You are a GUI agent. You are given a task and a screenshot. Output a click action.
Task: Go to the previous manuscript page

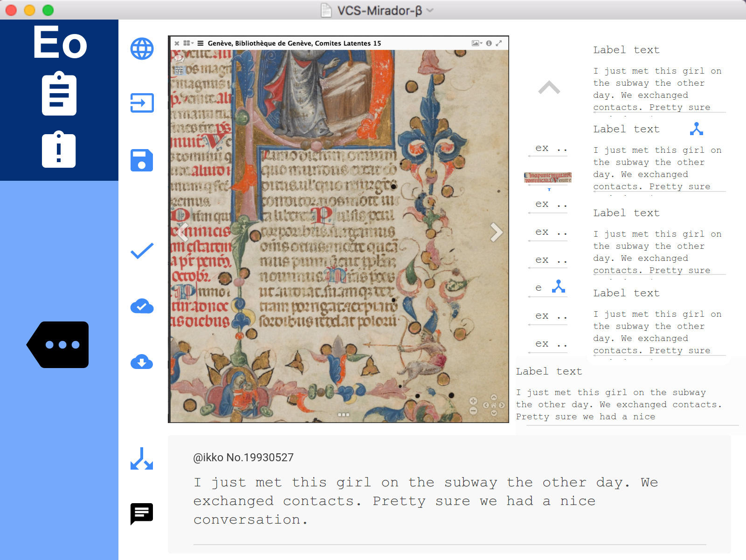coord(183,232)
